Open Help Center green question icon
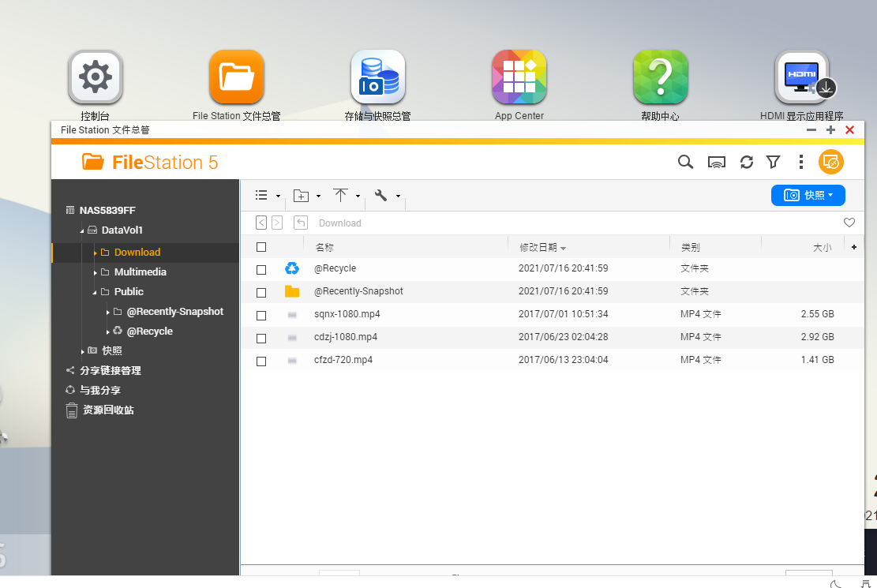This screenshot has height=588, width=877. point(661,77)
